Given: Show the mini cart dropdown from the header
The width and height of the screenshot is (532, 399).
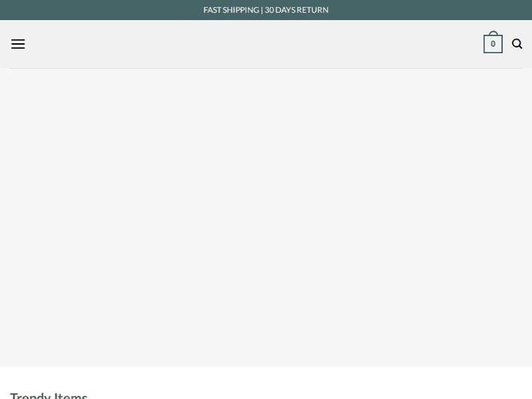Looking at the screenshot, I should [x=493, y=44].
